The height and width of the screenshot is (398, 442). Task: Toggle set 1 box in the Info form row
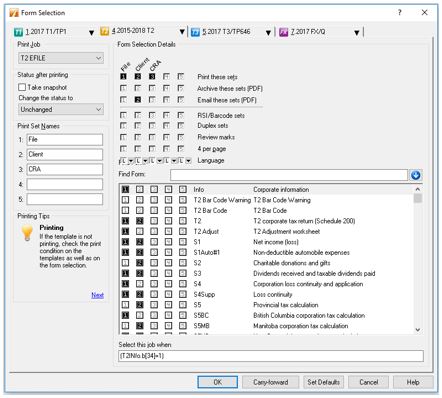(125, 189)
